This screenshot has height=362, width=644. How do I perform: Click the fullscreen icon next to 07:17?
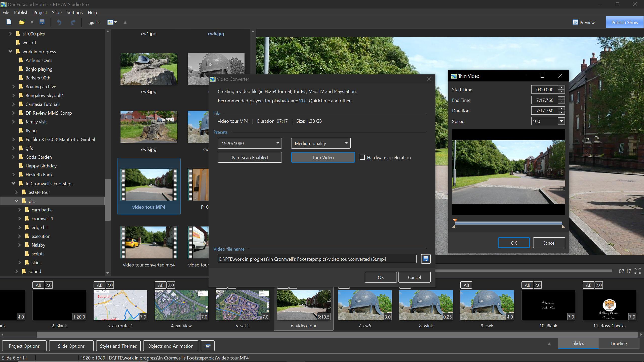point(637,271)
